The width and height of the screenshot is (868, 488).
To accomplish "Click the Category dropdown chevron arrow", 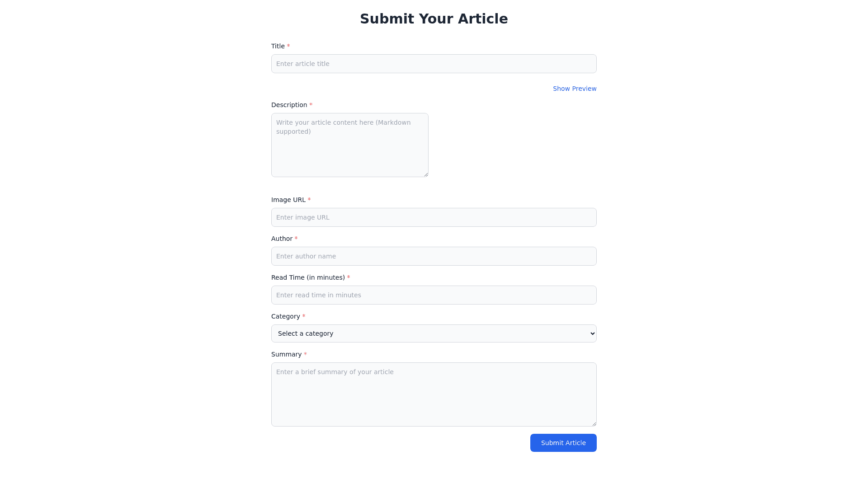I will coord(593,333).
